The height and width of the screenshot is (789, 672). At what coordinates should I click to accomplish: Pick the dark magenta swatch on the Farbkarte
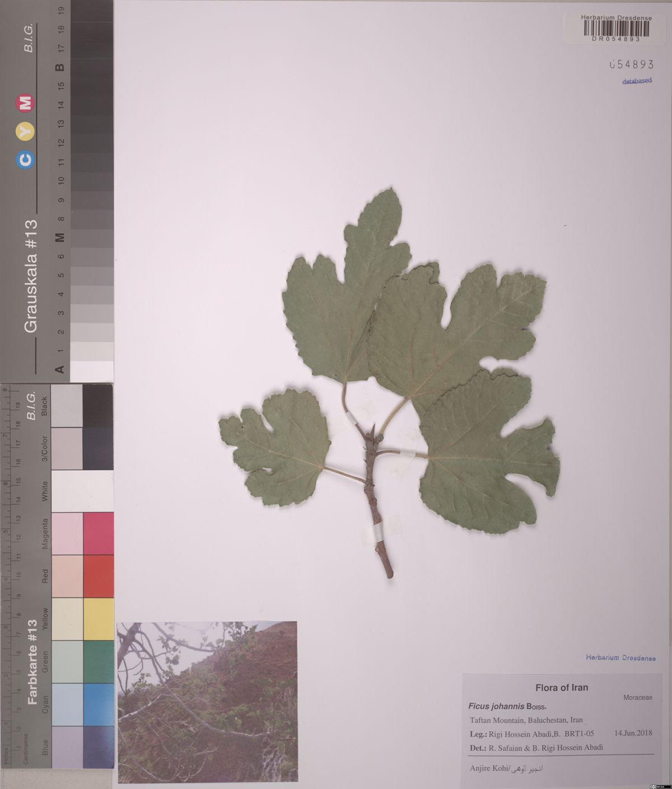click(98, 533)
